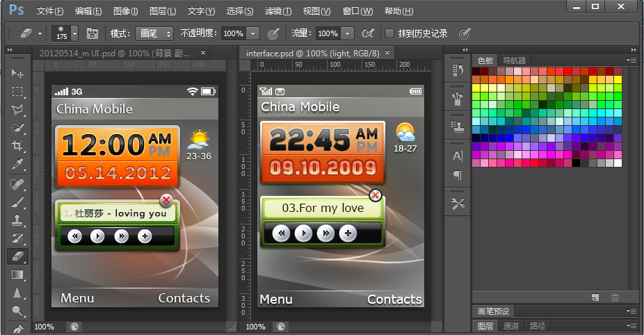Toggle the Brush panel icon in options bar
This screenshot has width=644, height=335.
click(x=92, y=33)
